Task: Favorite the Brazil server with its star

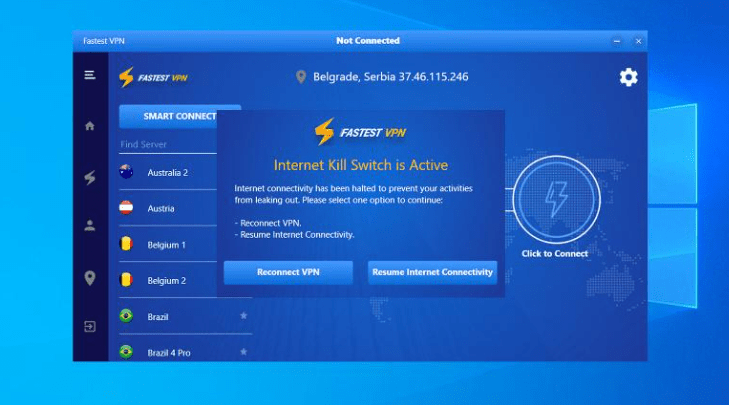Action: point(243,316)
